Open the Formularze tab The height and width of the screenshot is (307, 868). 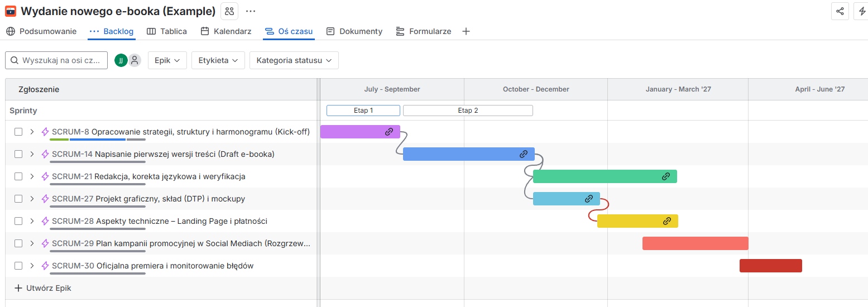click(x=424, y=31)
